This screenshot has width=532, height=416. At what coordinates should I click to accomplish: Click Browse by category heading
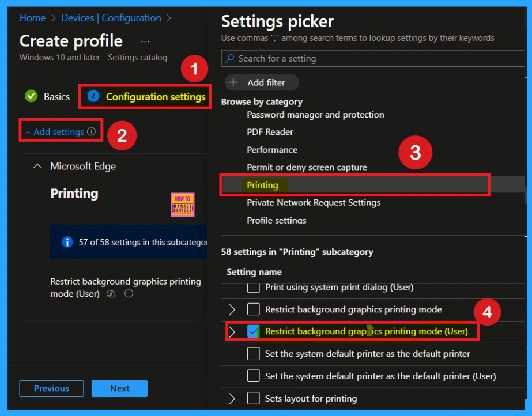[262, 102]
